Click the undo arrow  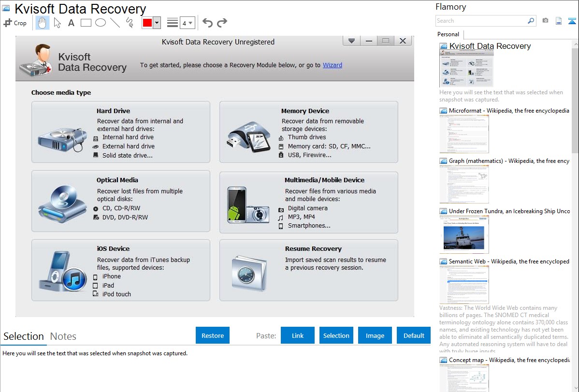207,23
